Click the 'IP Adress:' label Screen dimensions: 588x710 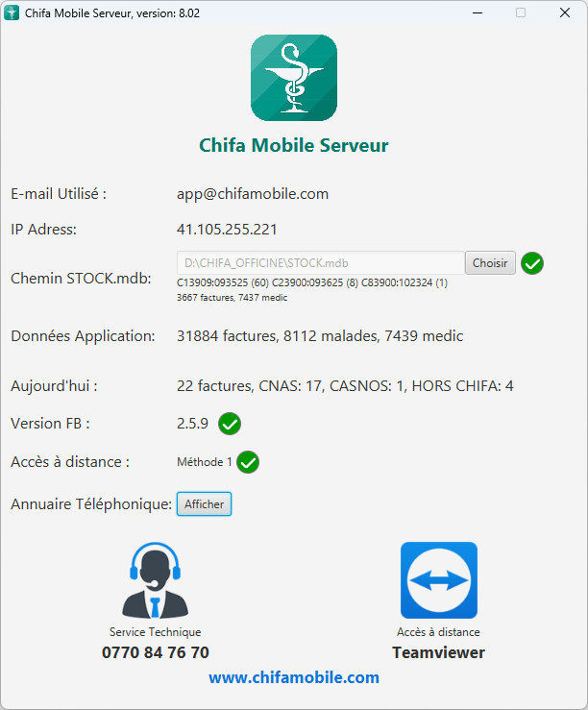(x=44, y=229)
